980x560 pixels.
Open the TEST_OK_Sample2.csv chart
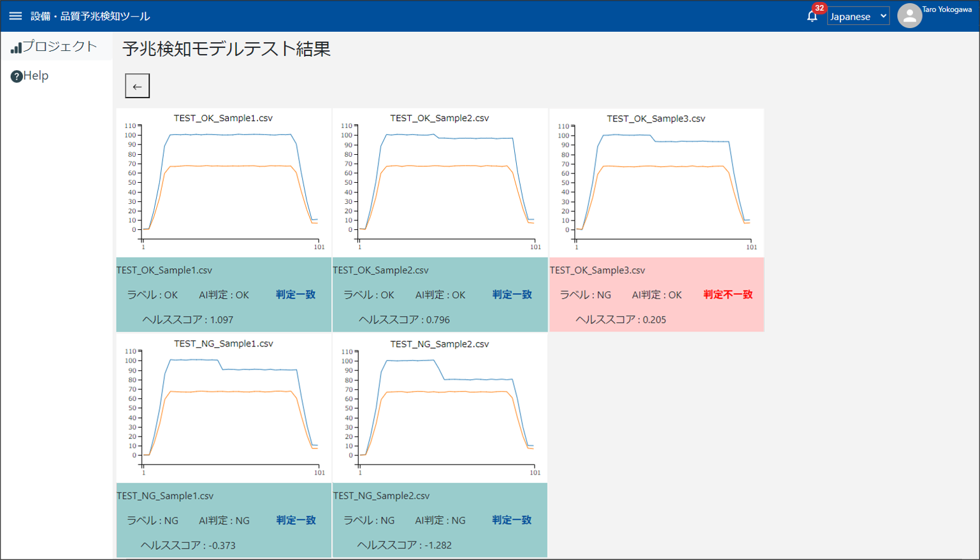[x=440, y=183]
